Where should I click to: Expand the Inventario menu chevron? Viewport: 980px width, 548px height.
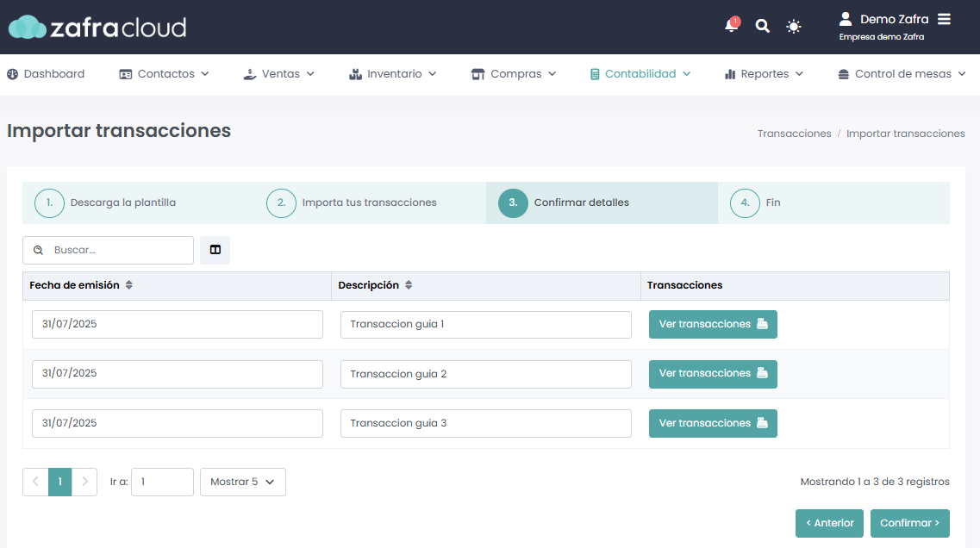tap(433, 74)
